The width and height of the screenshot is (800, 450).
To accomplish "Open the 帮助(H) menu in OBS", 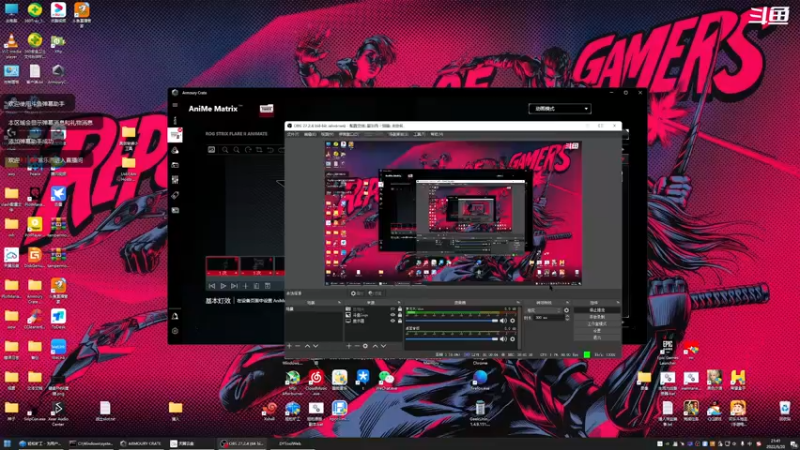I will 436,134.
